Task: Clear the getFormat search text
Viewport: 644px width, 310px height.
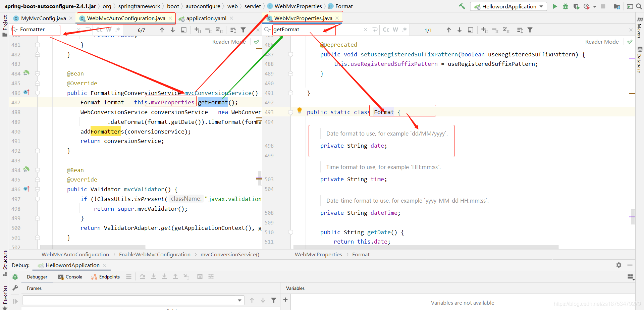Action: coord(366,30)
